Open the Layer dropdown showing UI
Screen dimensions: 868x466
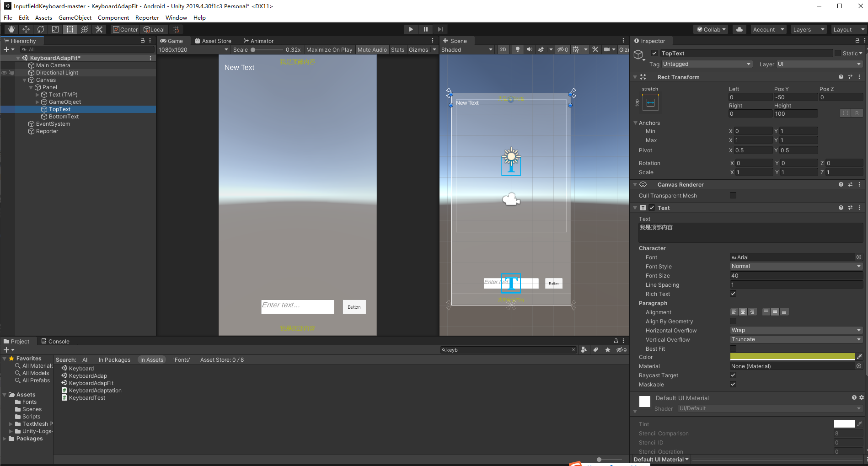coord(819,64)
